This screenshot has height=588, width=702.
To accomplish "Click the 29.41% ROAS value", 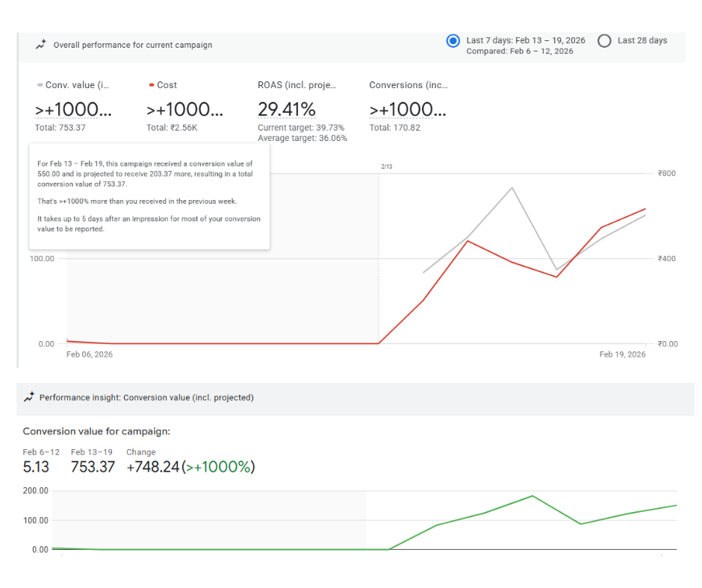I will 286,110.
